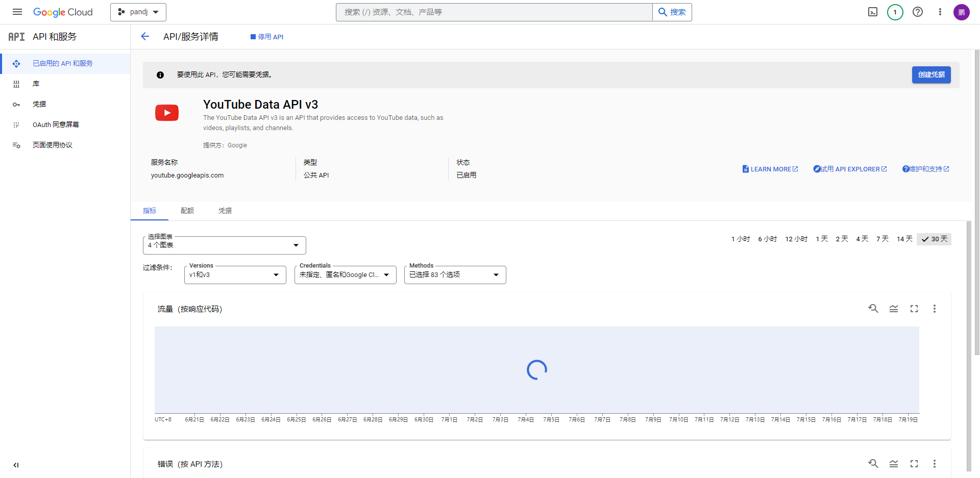Open 凭据 in the left sidebar

pos(39,104)
